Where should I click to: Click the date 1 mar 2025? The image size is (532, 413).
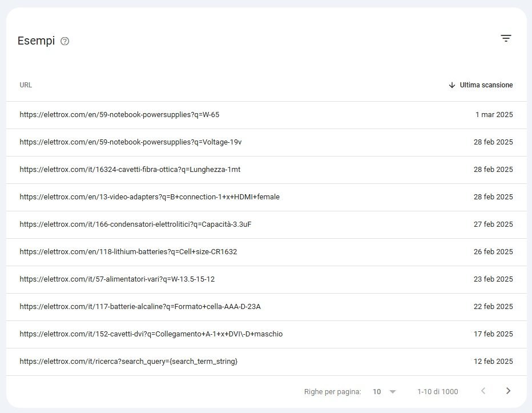click(x=494, y=115)
